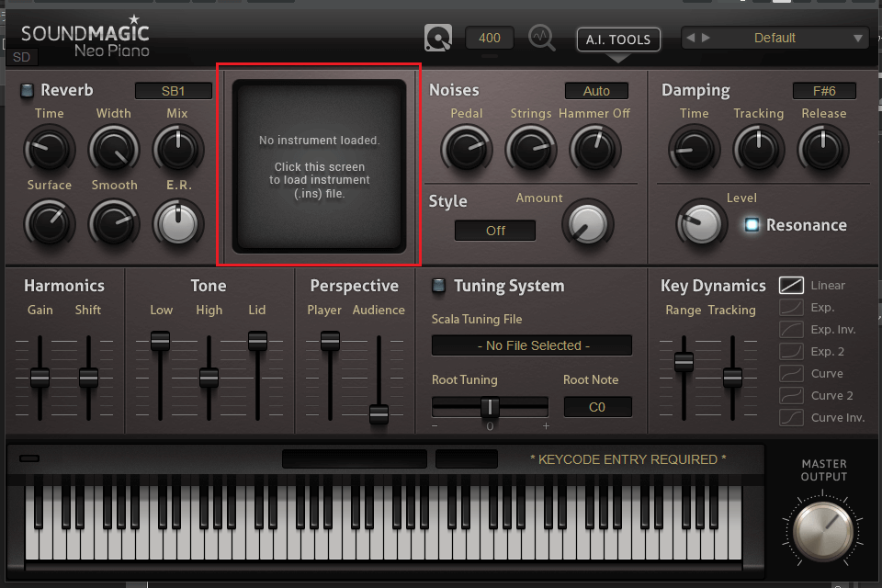The height and width of the screenshot is (588, 882).
Task: Click the Damping Time knob
Action: tap(695, 149)
